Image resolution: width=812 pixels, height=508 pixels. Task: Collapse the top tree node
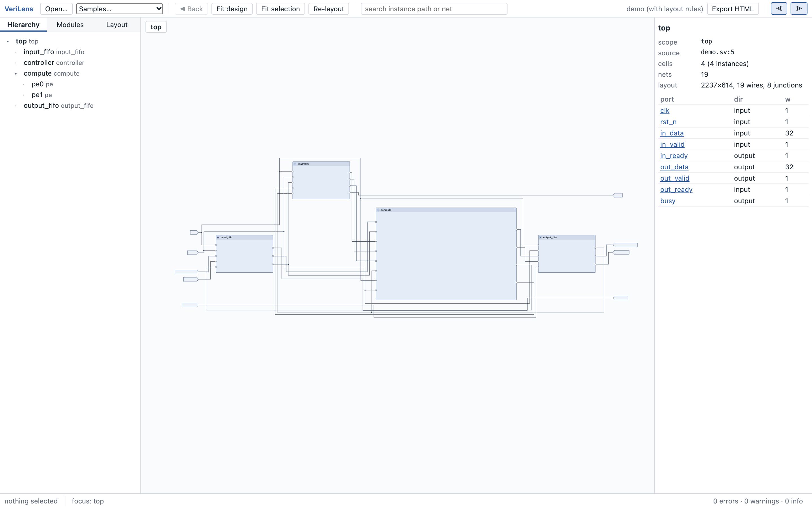coord(8,41)
